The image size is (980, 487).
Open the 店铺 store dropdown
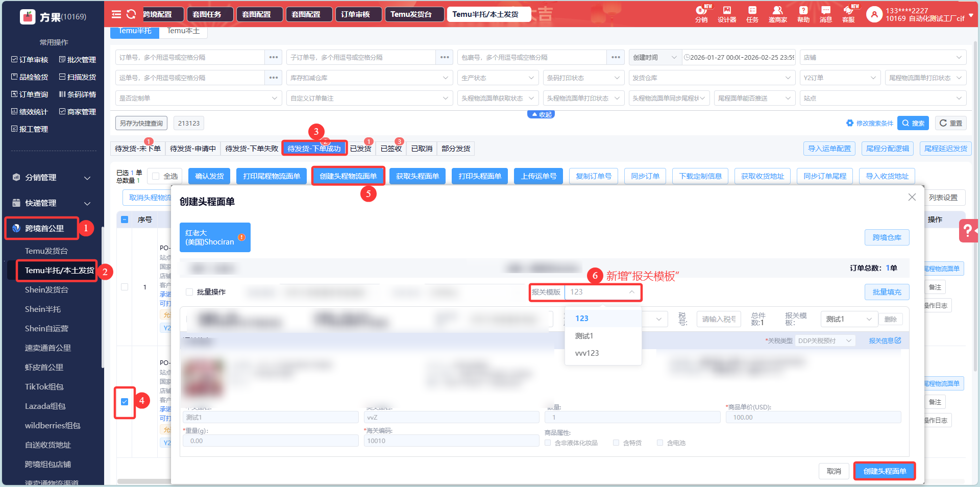click(883, 57)
